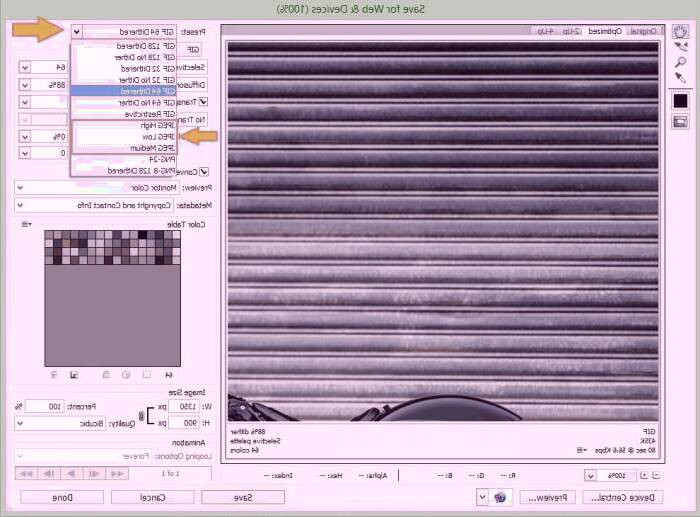Screen dimensions: 700x517
Task: Select the black swatch in the Color Table
Action: coord(142,235)
